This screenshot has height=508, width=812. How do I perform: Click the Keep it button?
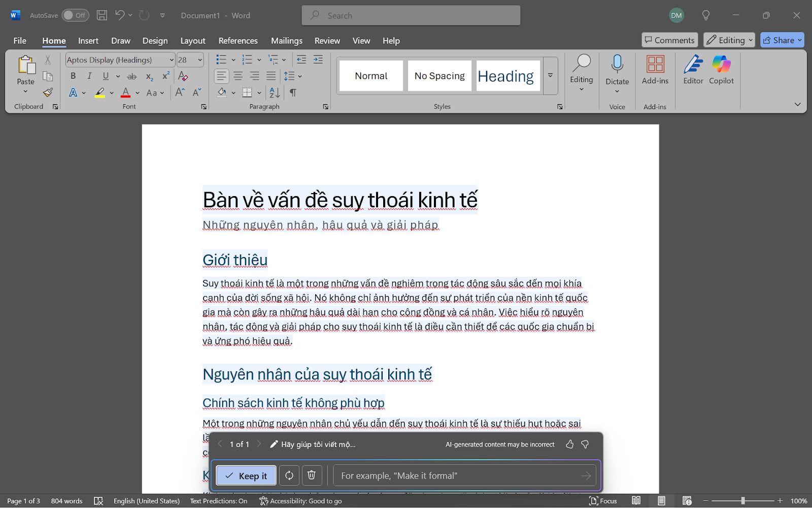coord(246,475)
